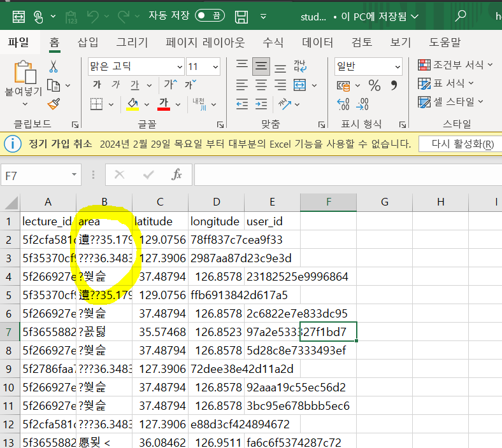The image size is (502, 448).
Task: Switch to 수식 (Formulas) tab
Action: (x=273, y=42)
